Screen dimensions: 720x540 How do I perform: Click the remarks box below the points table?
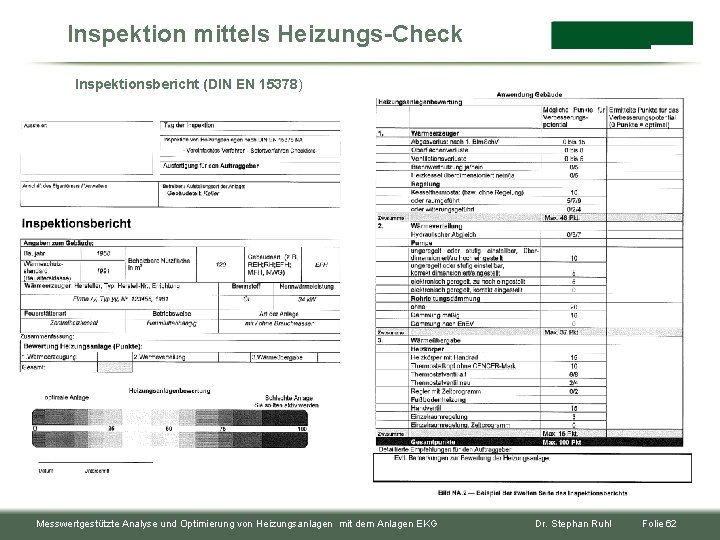[x=532, y=467]
